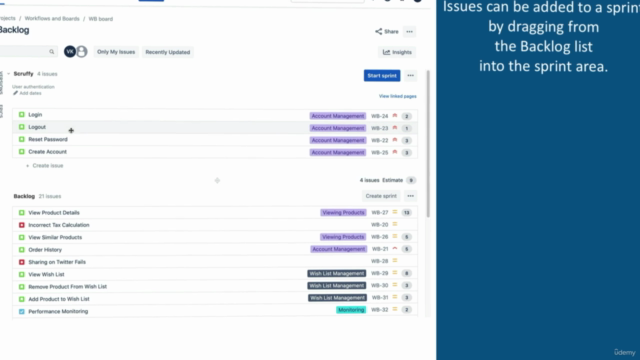
Task: Open View linked pages link
Action: (x=398, y=96)
